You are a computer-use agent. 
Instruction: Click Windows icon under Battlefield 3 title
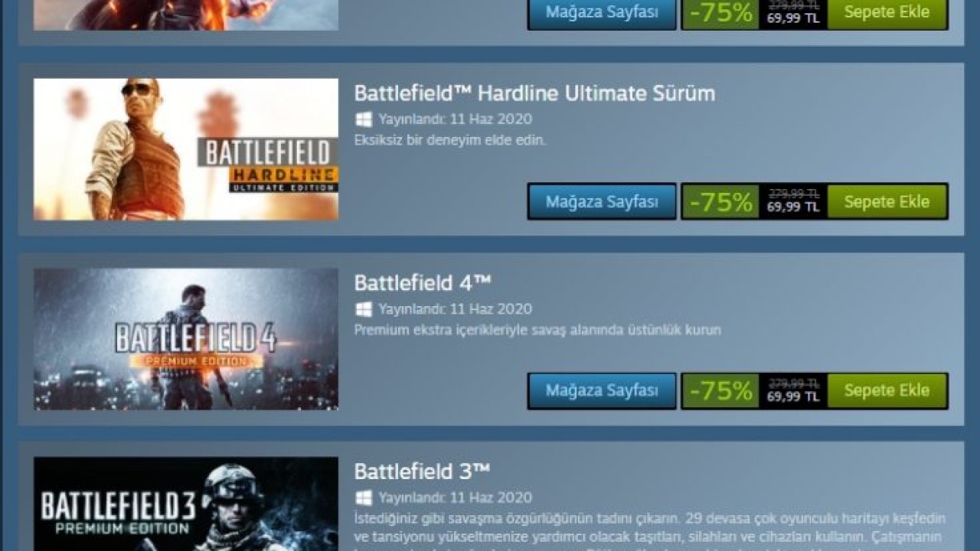pos(364,497)
